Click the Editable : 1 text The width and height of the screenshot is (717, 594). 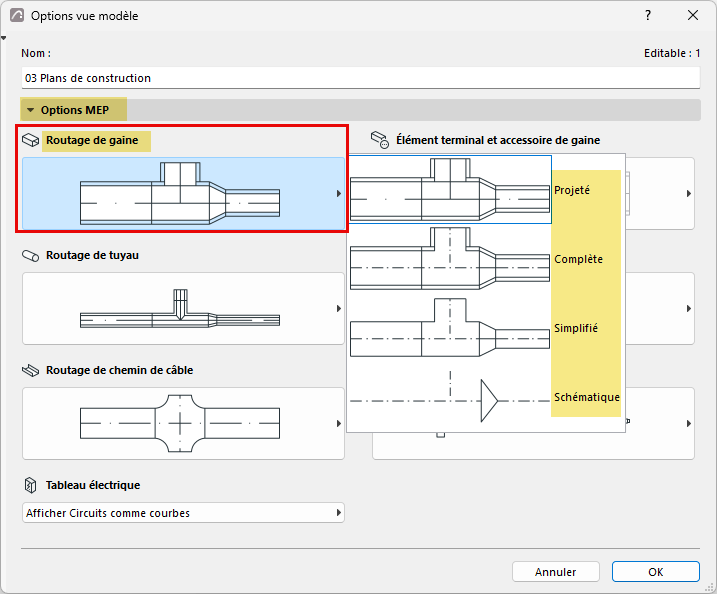pos(672,54)
